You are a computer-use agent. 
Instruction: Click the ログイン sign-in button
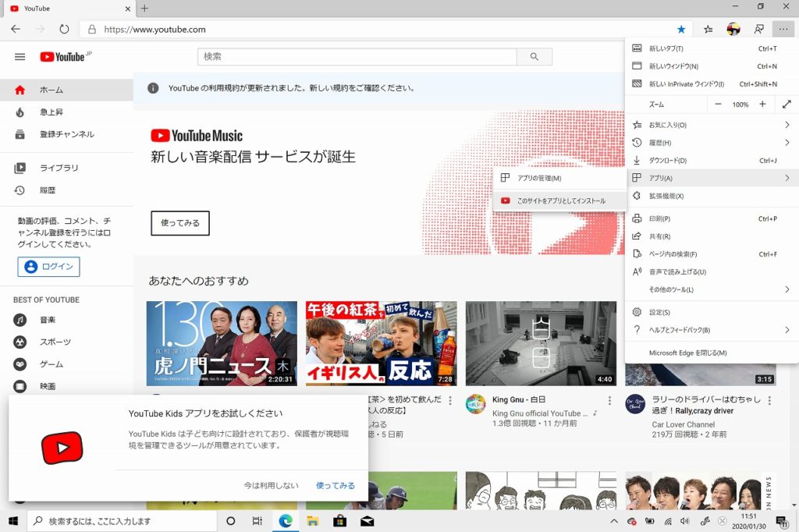(48, 267)
